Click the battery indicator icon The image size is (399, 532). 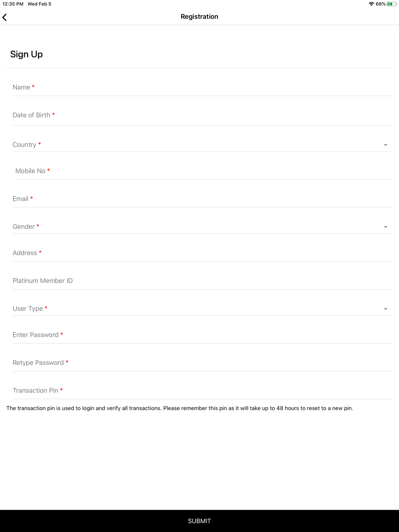click(391, 4)
